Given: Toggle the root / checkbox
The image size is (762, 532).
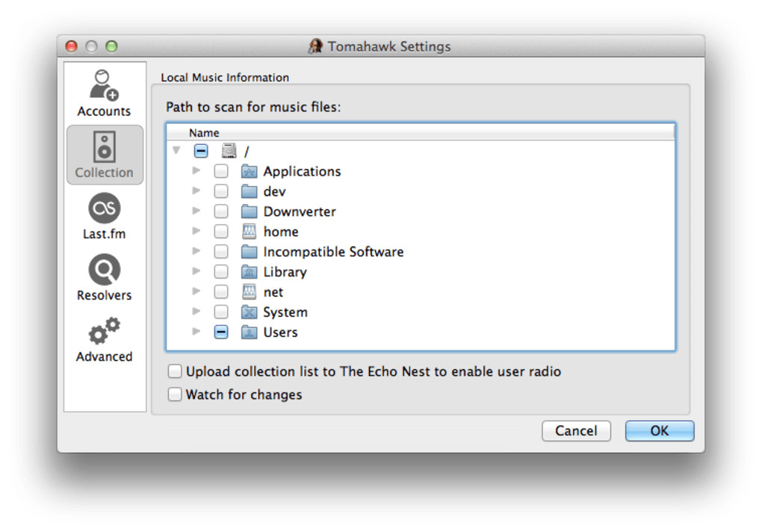Looking at the screenshot, I should (201, 151).
